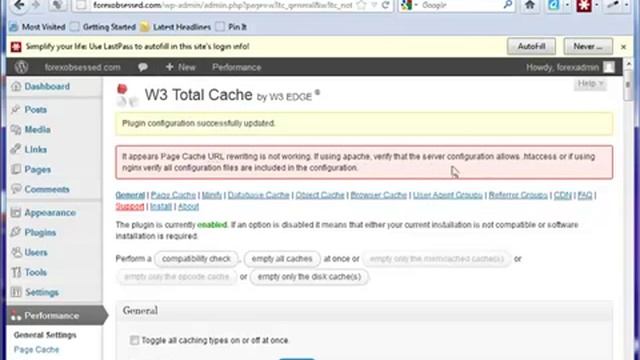The image size is (640, 360).
Task: Toggle all caching types checkbox
Action: 134,340
